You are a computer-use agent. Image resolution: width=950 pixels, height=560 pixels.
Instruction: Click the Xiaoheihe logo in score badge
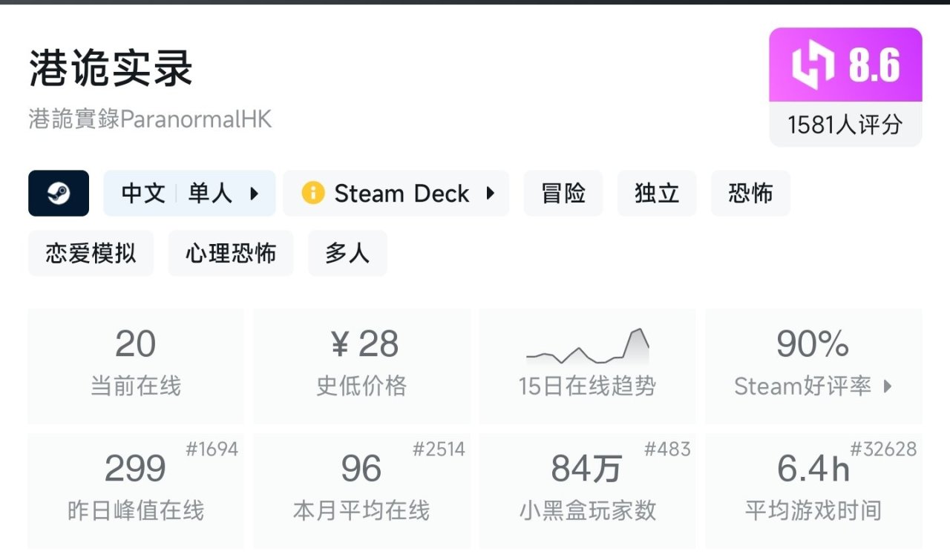click(x=813, y=65)
